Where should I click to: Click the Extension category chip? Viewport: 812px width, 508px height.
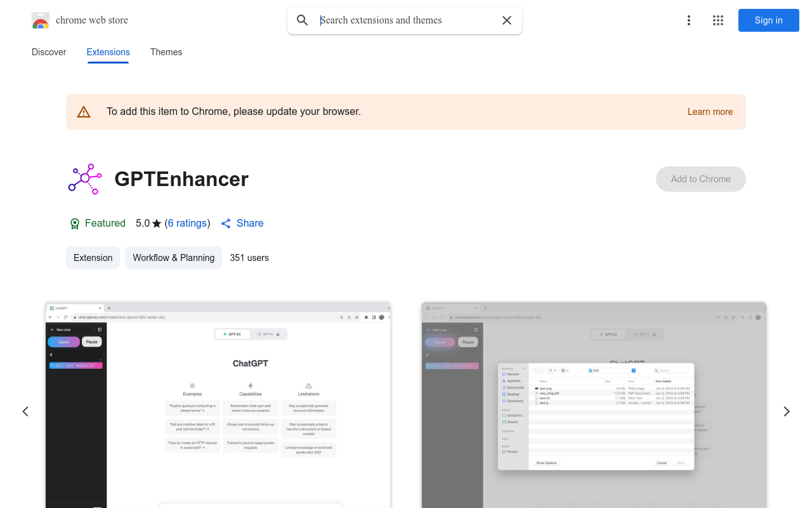[93, 258]
